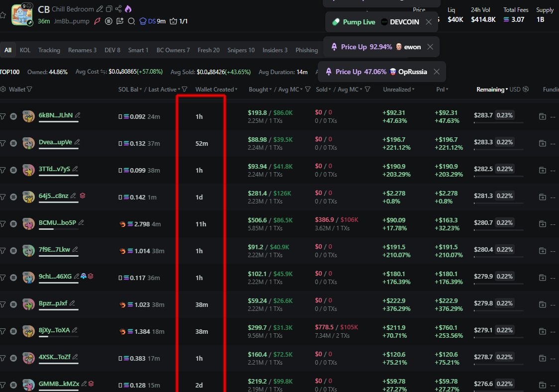Viewport: 559px width, 392px height.
Task: Click the share icon beside Chill Bedroom
Action: pyautogui.click(x=118, y=9)
